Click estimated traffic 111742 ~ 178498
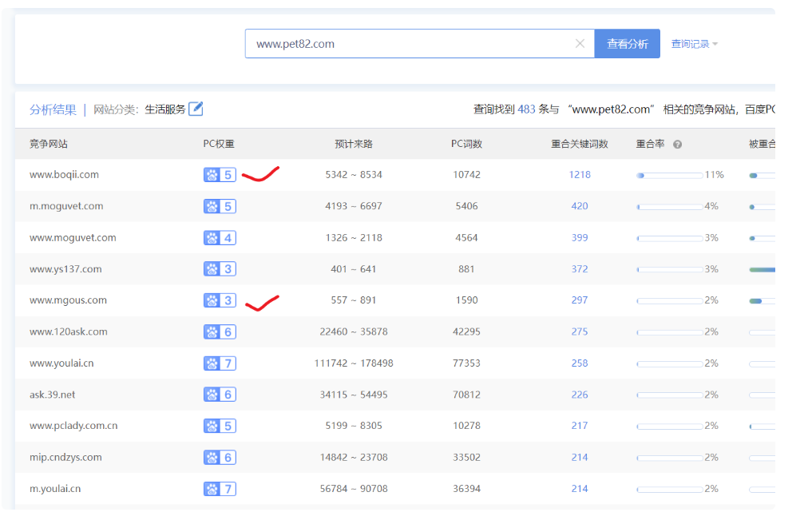Screen dimensions: 812x516 click(x=354, y=363)
